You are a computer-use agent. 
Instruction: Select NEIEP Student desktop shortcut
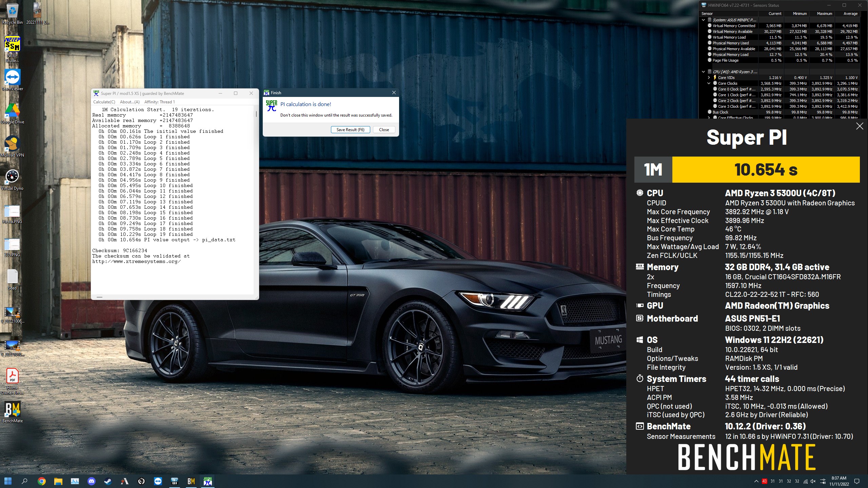point(12,49)
